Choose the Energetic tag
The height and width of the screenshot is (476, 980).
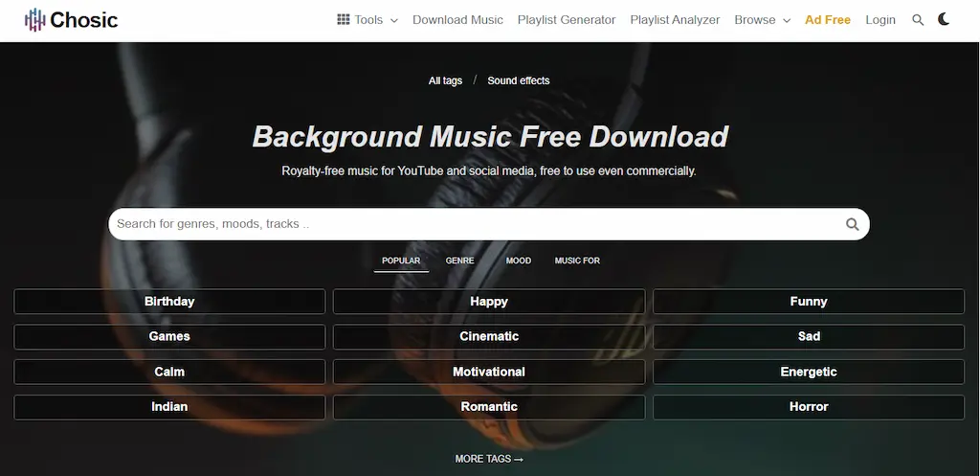tap(809, 372)
